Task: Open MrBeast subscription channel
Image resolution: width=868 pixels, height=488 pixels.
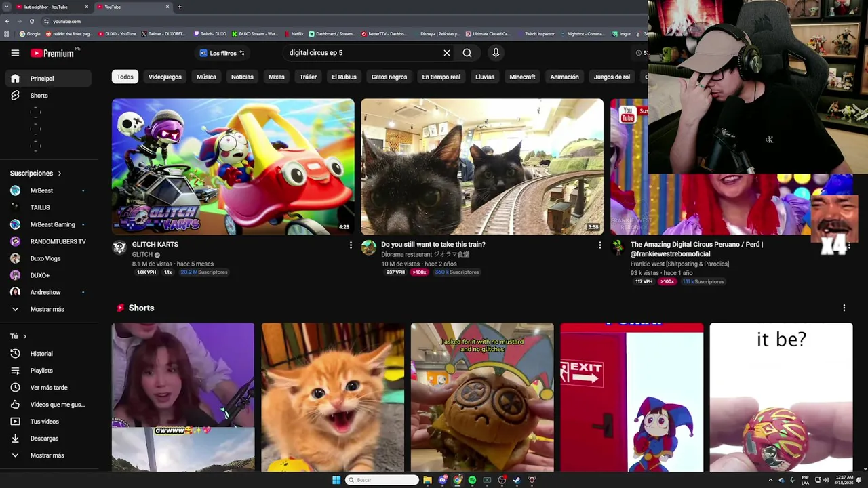Action: tap(47, 190)
